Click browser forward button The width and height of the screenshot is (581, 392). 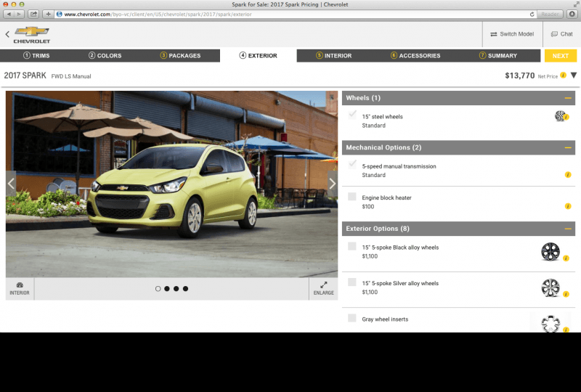pyautogui.click(x=20, y=14)
